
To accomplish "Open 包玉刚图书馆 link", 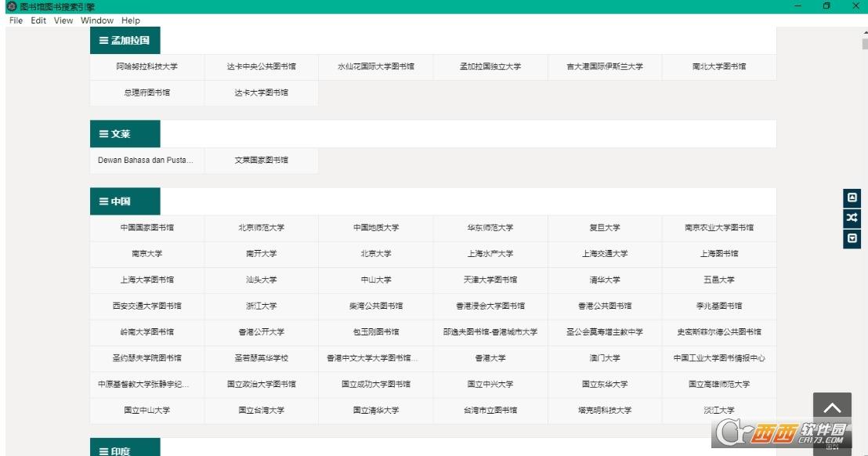I will (x=376, y=332).
